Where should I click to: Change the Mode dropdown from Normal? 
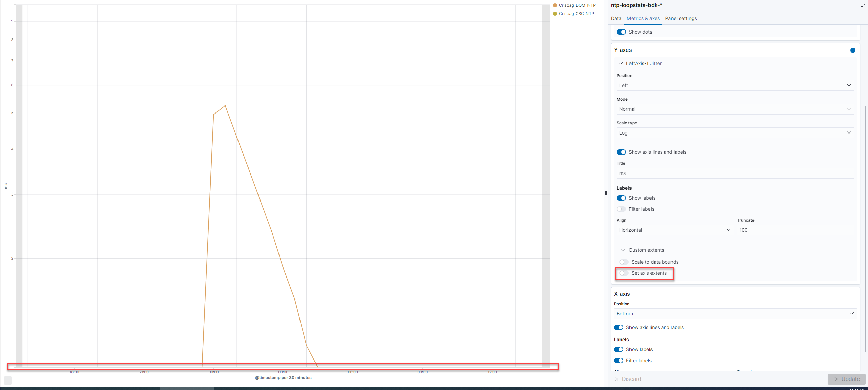735,109
